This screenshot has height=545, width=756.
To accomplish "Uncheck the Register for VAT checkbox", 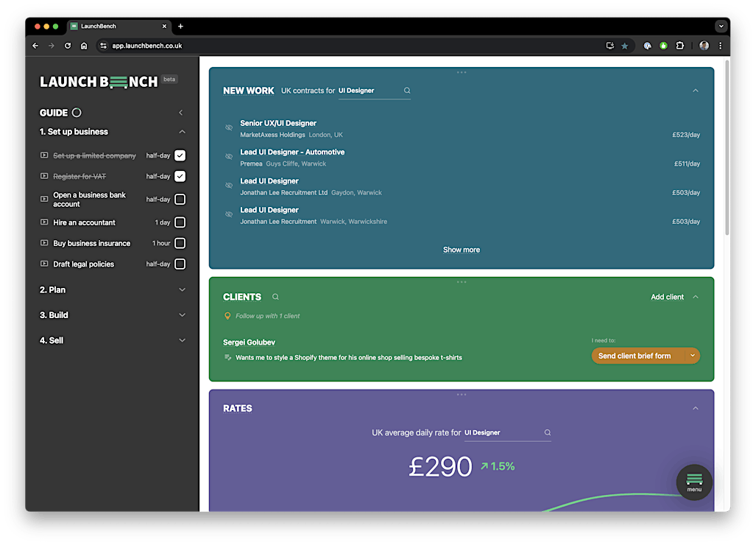I will click(x=180, y=177).
